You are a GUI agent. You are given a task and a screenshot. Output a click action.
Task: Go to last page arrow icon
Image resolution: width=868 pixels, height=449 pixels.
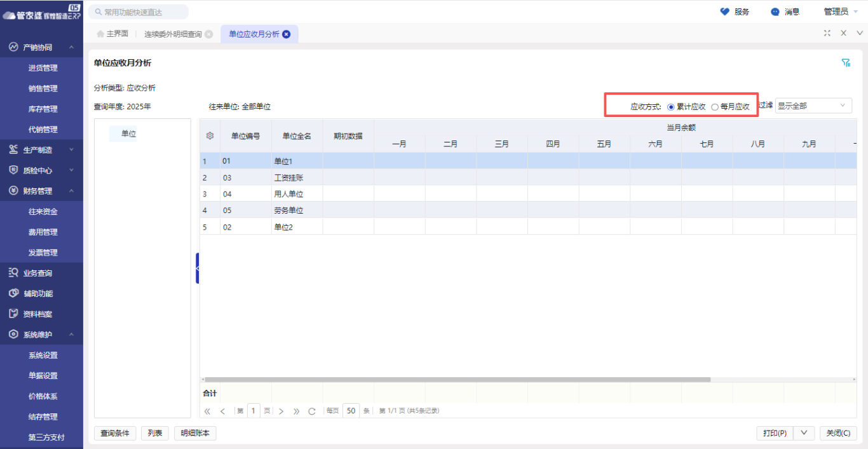pyautogui.click(x=296, y=411)
